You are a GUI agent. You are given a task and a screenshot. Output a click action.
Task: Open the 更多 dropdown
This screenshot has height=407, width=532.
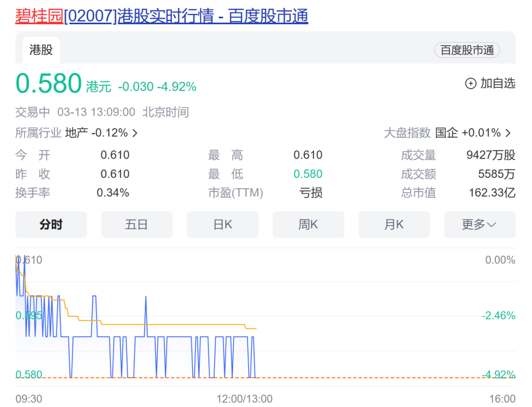click(x=480, y=224)
